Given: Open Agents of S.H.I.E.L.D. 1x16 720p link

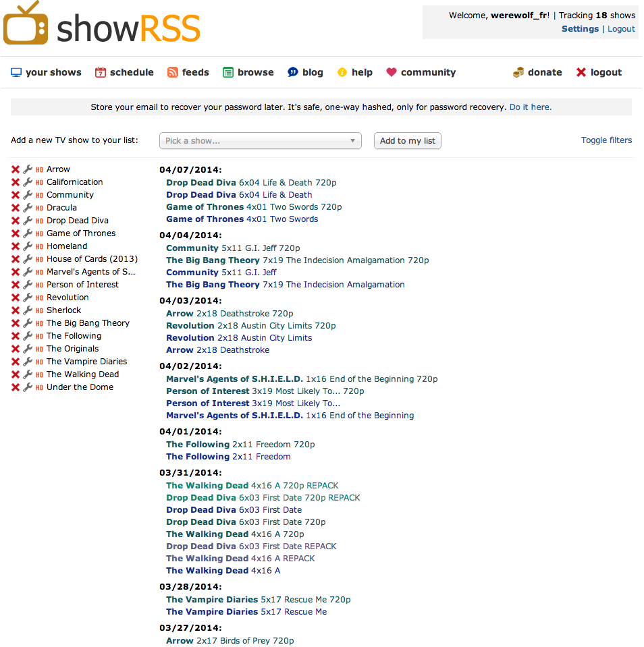Looking at the screenshot, I should [302, 379].
